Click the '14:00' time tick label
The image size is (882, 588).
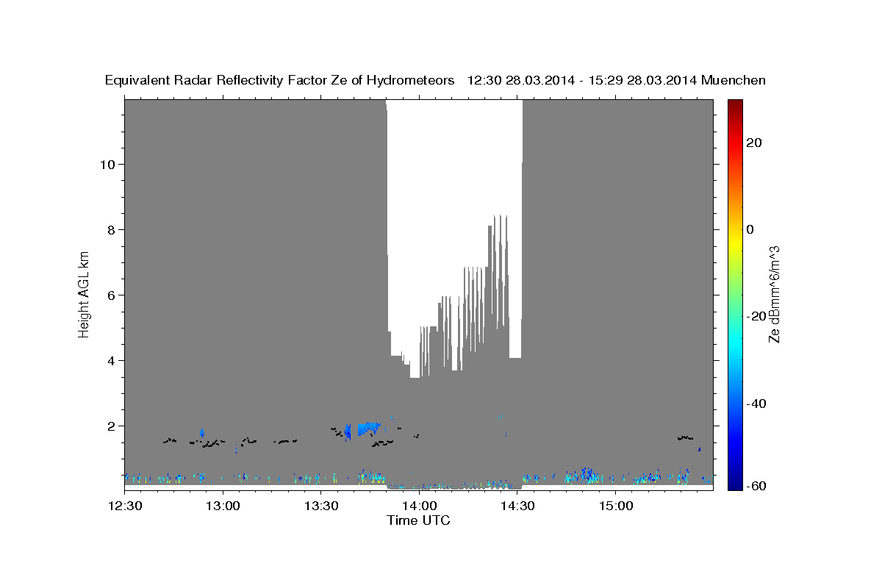(420, 506)
